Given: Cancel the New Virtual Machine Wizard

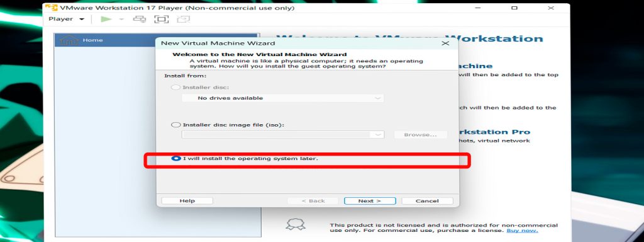Looking at the screenshot, I should pos(427,201).
